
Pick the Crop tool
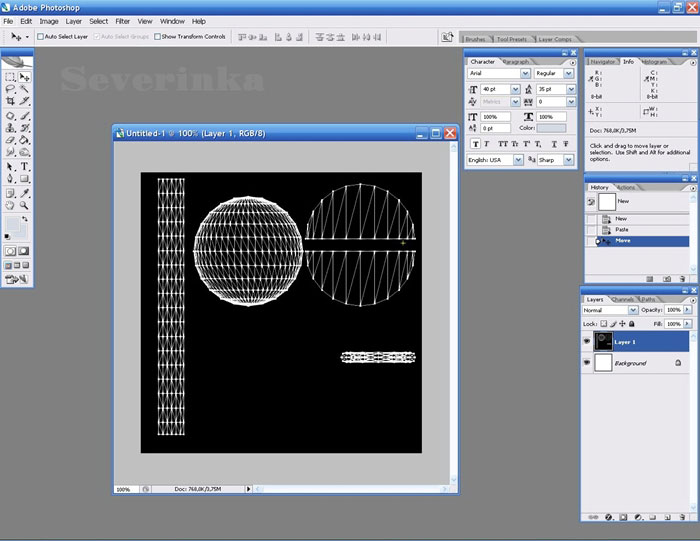click(10, 101)
